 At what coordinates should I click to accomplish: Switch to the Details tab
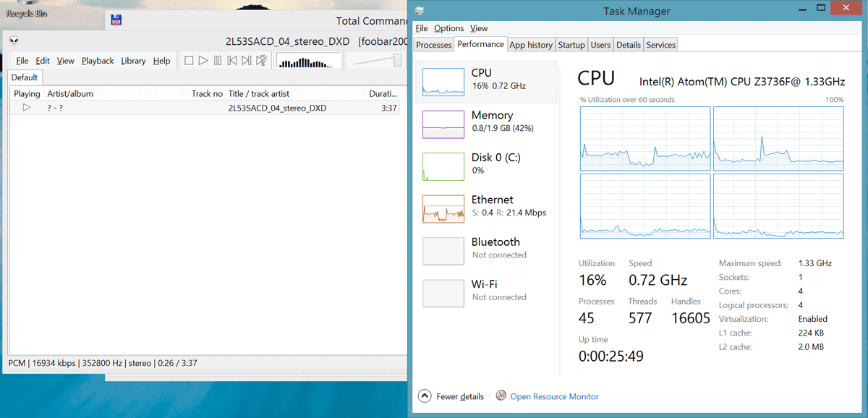click(x=628, y=45)
